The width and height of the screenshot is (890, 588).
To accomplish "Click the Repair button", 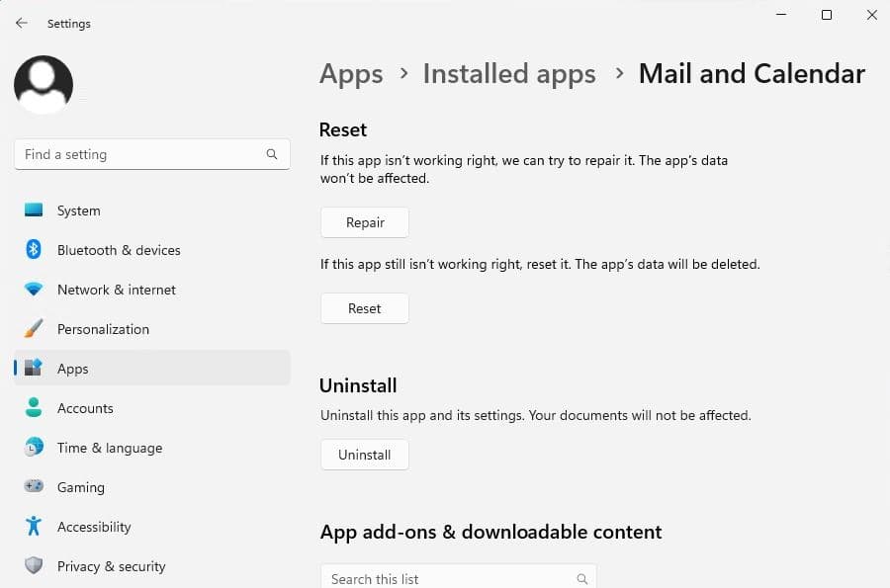I will point(364,222).
